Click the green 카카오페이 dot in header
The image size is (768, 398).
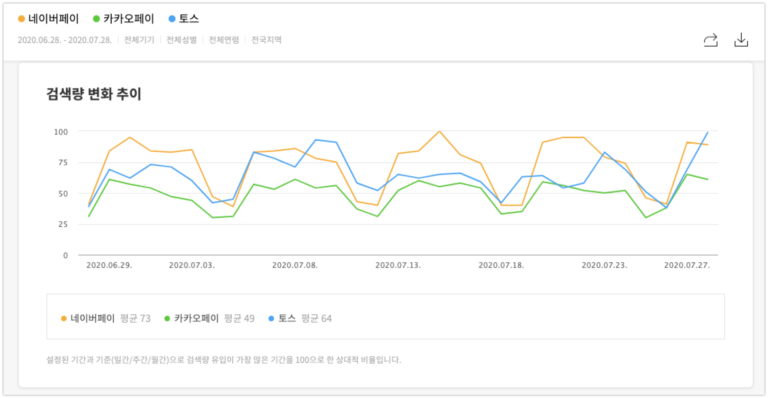coord(96,19)
